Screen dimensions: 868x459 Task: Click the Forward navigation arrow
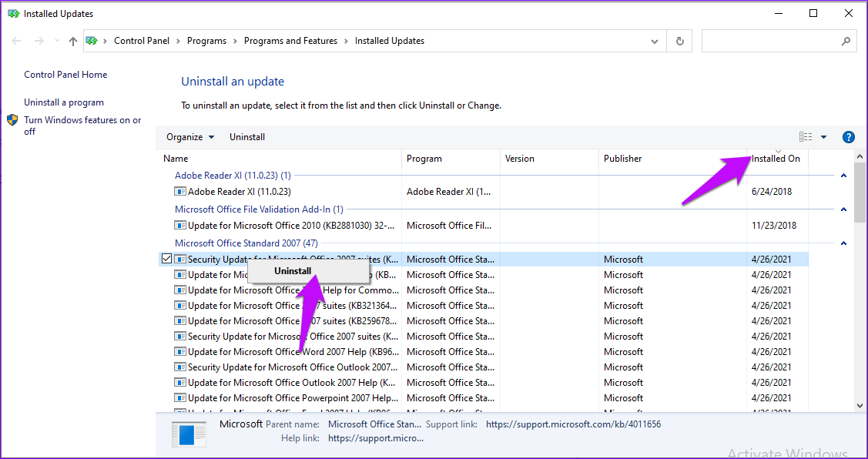39,41
